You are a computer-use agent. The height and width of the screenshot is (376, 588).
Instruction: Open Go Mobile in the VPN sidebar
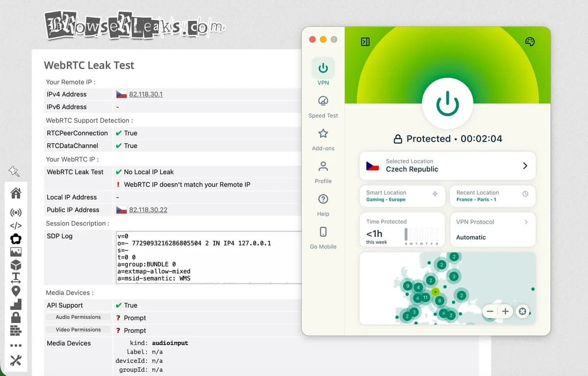tap(323, 238)
